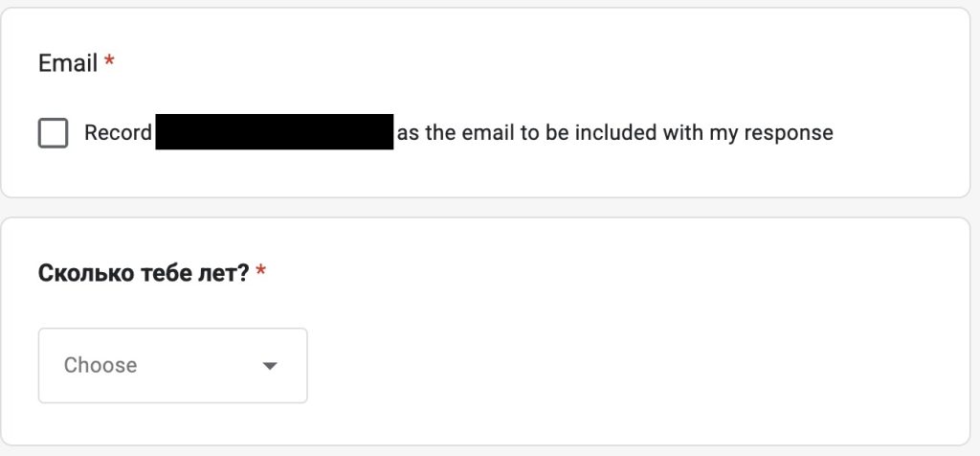
Task: Open the "Choose" age dropdown
Action: click(172, 365)
